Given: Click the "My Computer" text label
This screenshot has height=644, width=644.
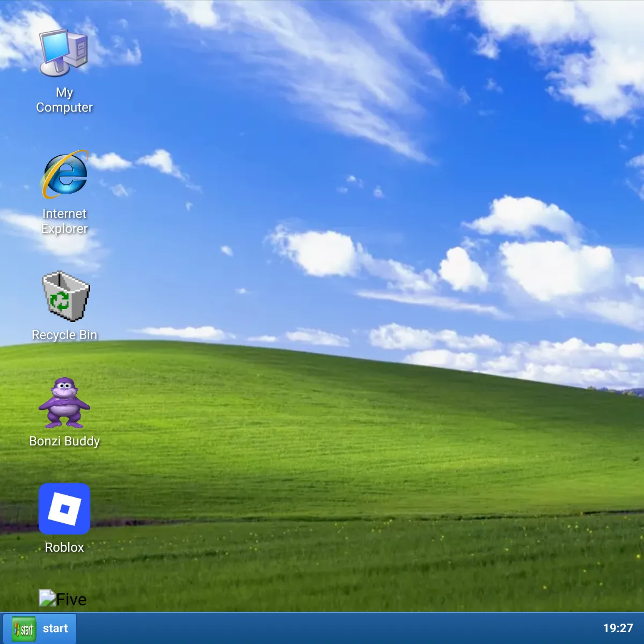Looking at the screenshot, I should (64, 100).
